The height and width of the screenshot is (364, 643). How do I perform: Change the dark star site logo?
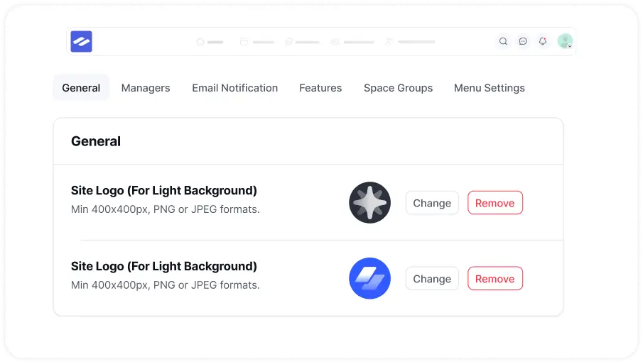[432, 203]
